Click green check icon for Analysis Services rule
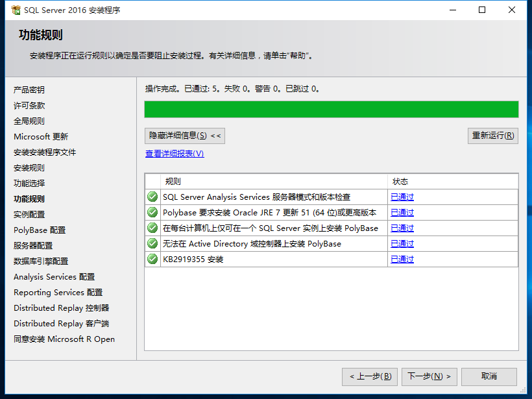532x399 pixels. (152, 197)
